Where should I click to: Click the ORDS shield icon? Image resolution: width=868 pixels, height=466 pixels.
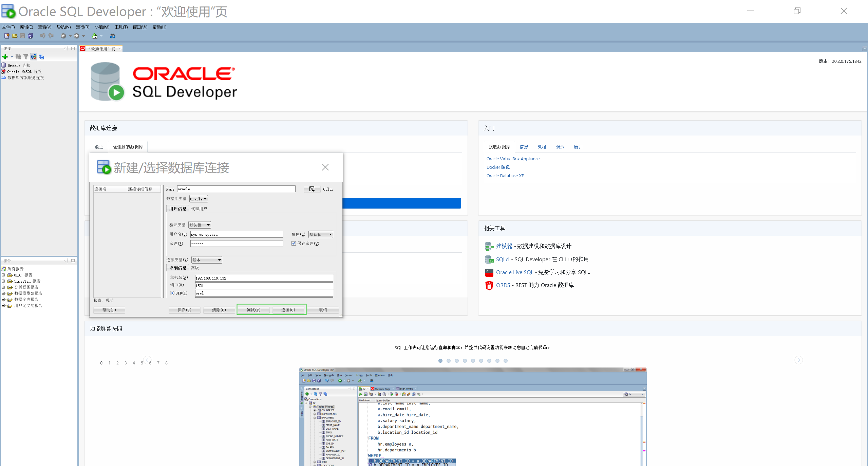point(489,285)
